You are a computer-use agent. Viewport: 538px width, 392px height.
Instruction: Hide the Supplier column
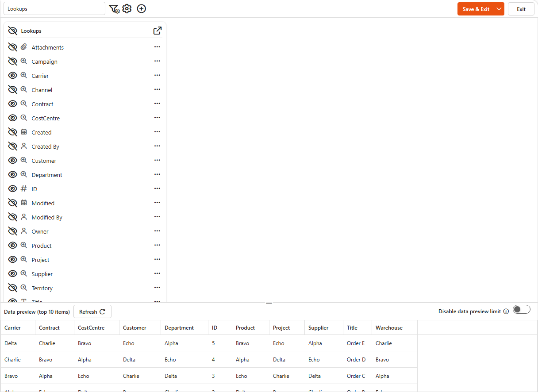[13, 274]
